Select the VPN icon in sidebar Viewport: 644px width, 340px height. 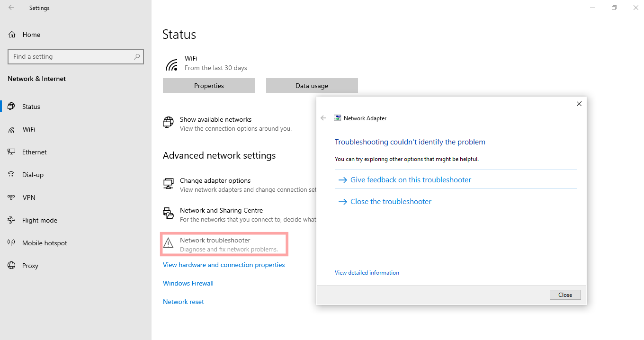click(12, 197)
